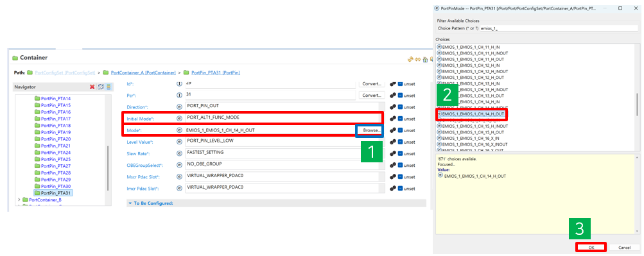
Task: Click the red X delete icon in Navigator
Action: [92, 87]
